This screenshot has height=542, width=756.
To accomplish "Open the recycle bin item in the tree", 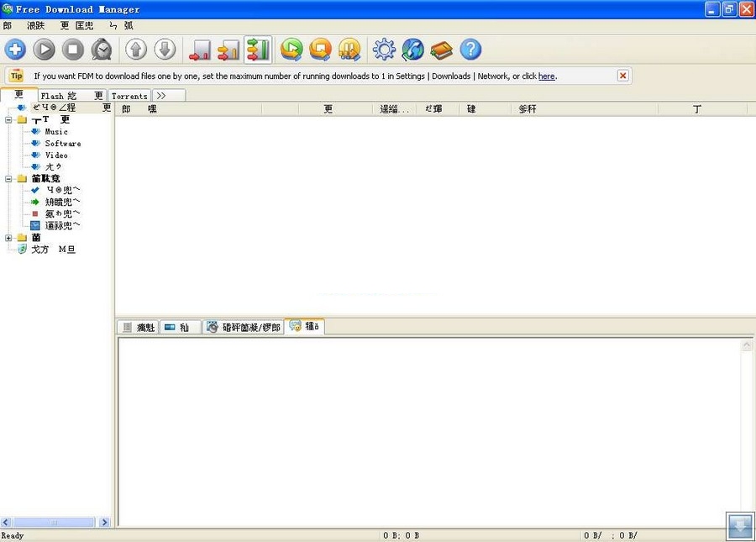I will point(53,250).
